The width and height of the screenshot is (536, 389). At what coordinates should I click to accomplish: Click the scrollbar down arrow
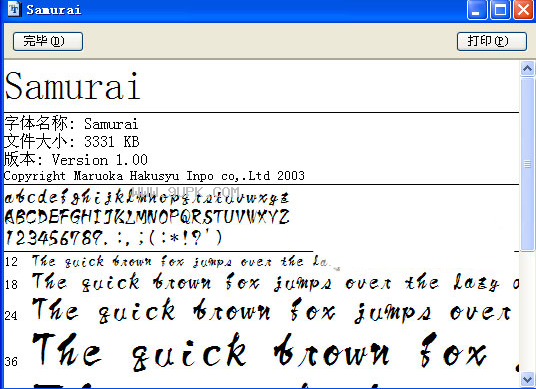(x=527, y=379)
